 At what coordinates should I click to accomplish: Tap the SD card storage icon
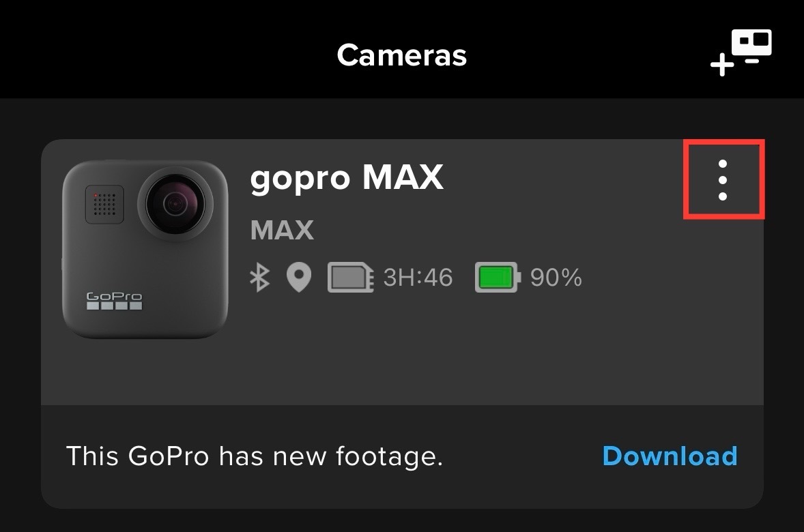click(349, 277)
